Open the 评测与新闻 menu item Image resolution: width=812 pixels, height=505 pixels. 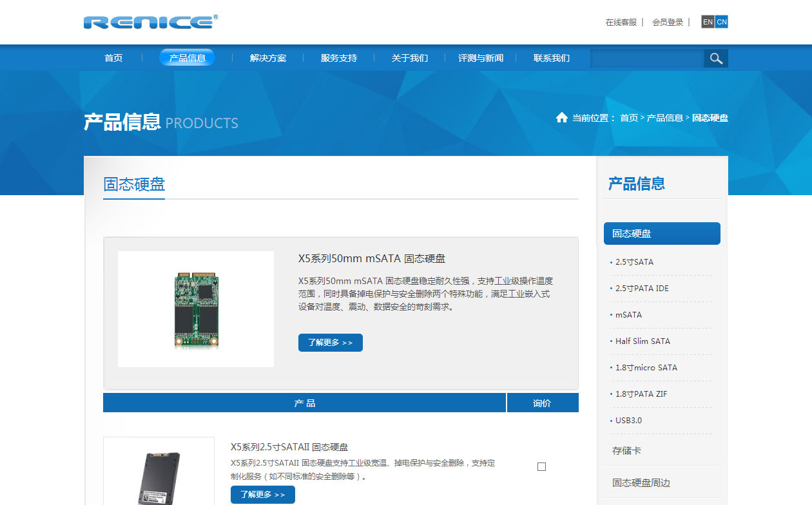[x=481, y=58]
